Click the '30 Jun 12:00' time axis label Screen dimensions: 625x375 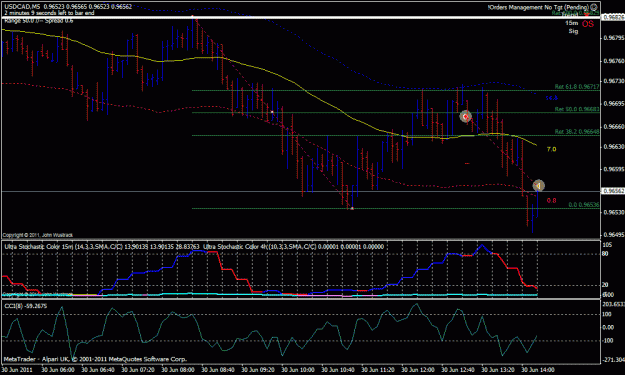(x=418, y=369)
